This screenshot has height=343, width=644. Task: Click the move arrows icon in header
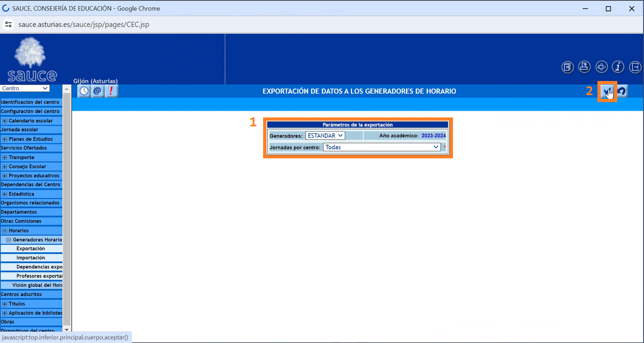pos(601,67)
